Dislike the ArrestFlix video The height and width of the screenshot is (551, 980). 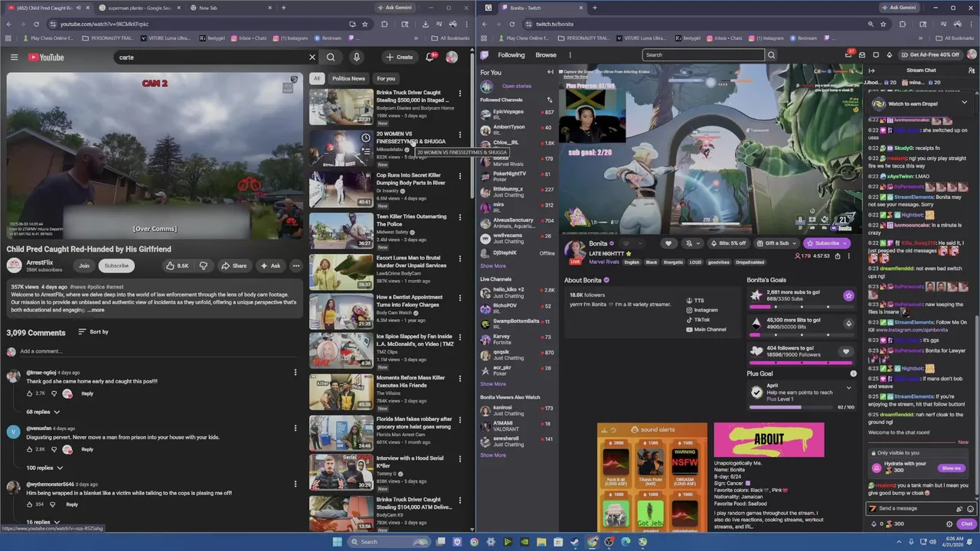[204, 266]
